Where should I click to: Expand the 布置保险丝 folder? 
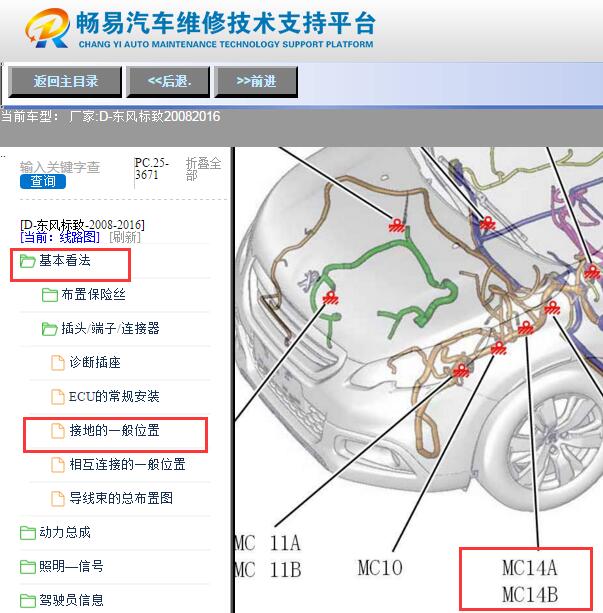pos(93,294)
